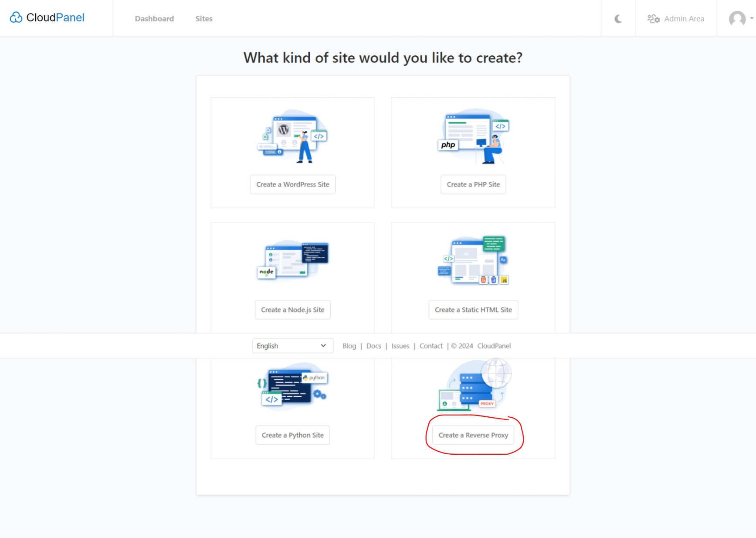756x538 pixels.
Task: Click the Admin Area gear-users icon
Action: [653, 19]
